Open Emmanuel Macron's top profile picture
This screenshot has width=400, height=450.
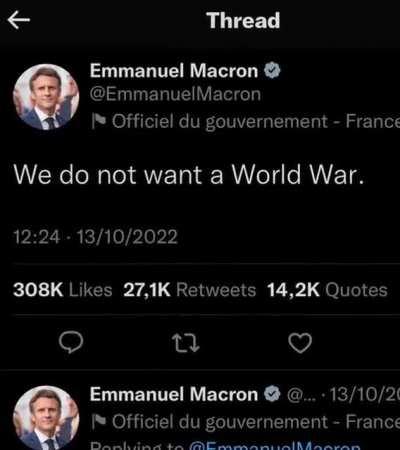click(46, 97)
